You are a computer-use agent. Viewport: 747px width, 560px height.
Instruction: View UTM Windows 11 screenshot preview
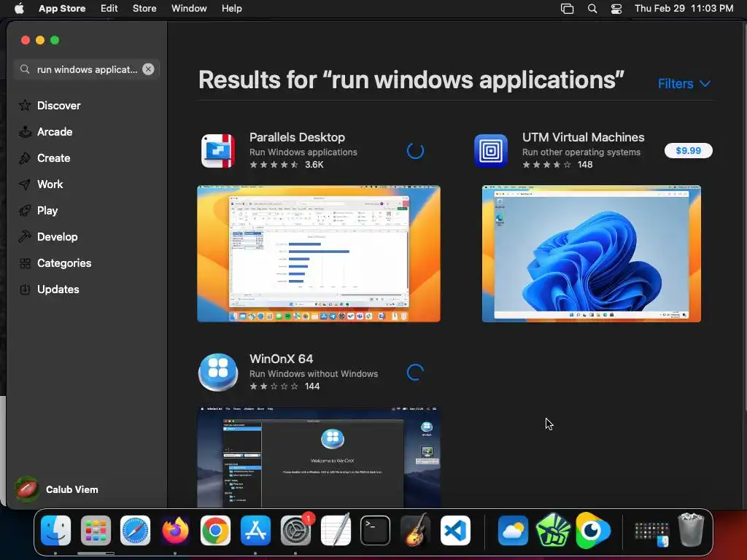(591, 254)
